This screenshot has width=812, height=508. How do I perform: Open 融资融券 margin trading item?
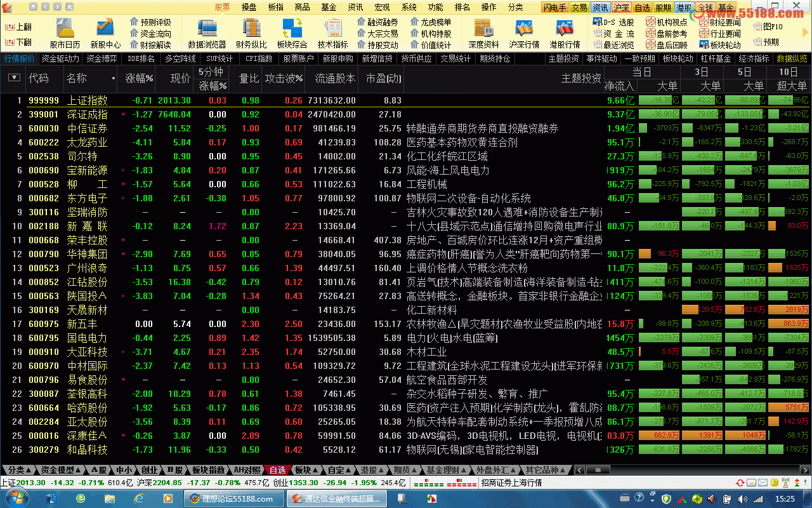(x=377, y=22)
